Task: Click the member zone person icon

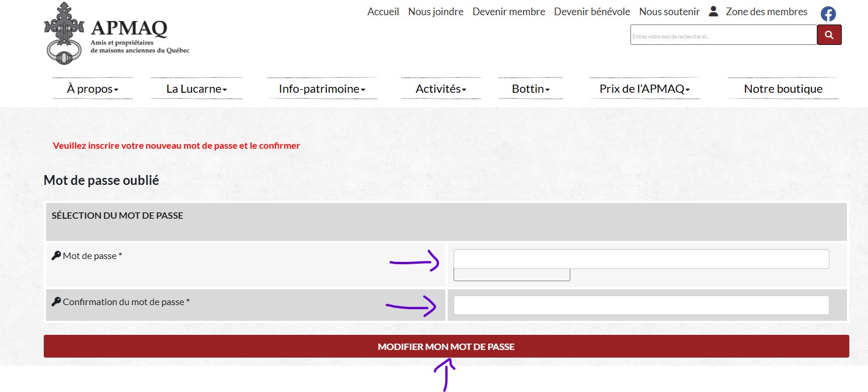Action: [713, 12]
